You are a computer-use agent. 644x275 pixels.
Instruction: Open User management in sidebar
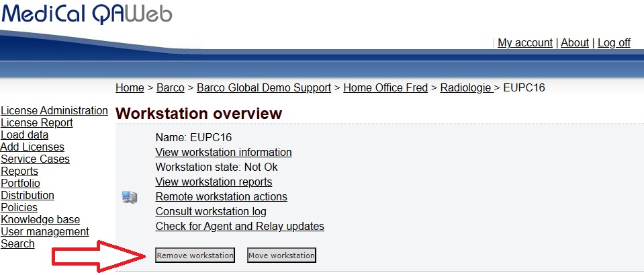coord(45,231)
